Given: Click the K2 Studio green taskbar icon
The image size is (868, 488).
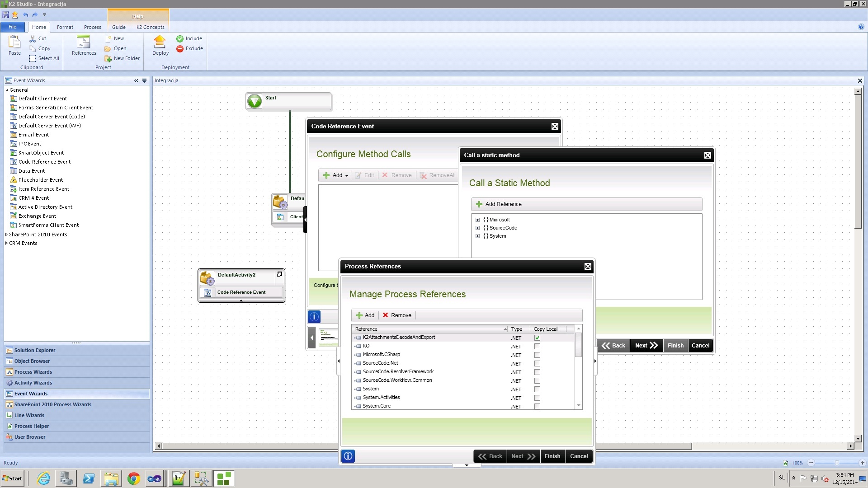Looking at the screenshot, I should point(224,479).
